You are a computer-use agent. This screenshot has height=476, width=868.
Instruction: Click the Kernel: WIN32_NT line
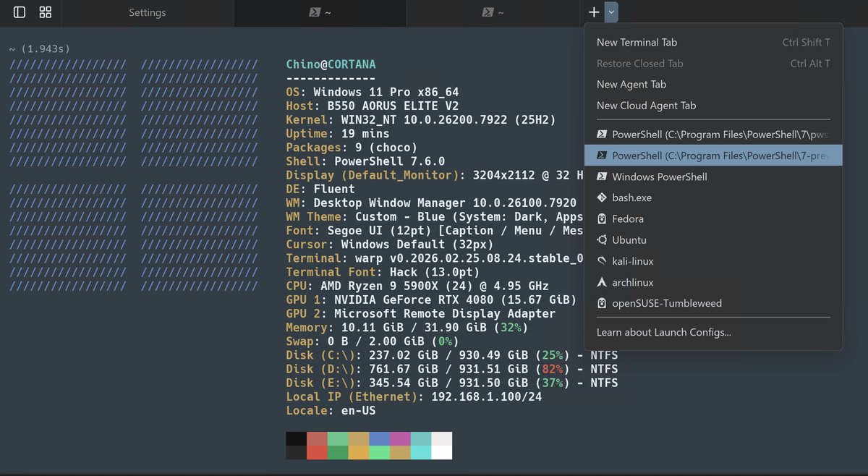420,120
